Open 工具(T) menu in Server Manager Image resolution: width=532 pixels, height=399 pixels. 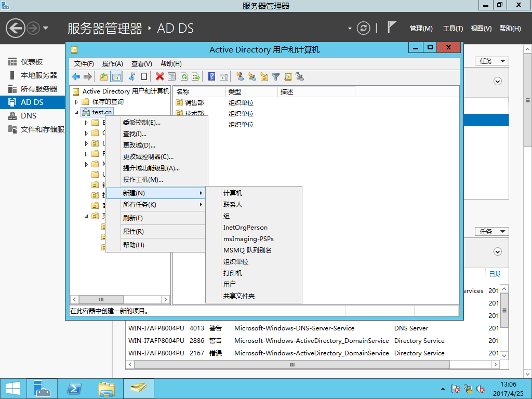point(453,29)
